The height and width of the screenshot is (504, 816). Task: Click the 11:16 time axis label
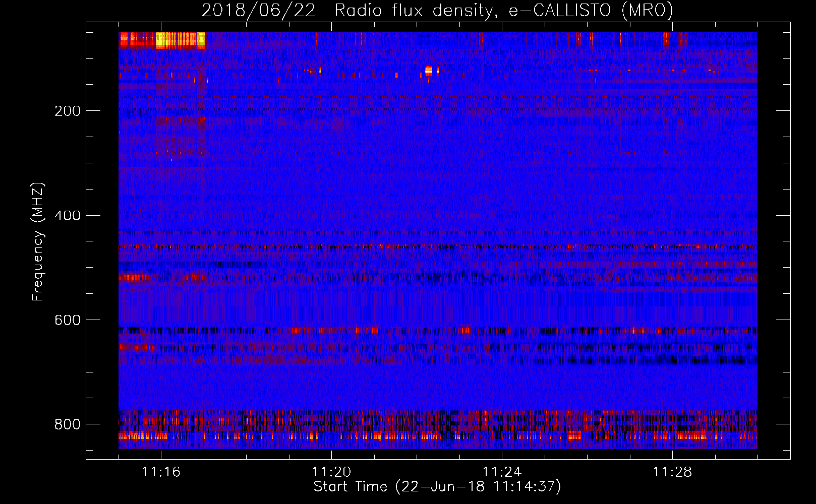[x=161, y=472]
